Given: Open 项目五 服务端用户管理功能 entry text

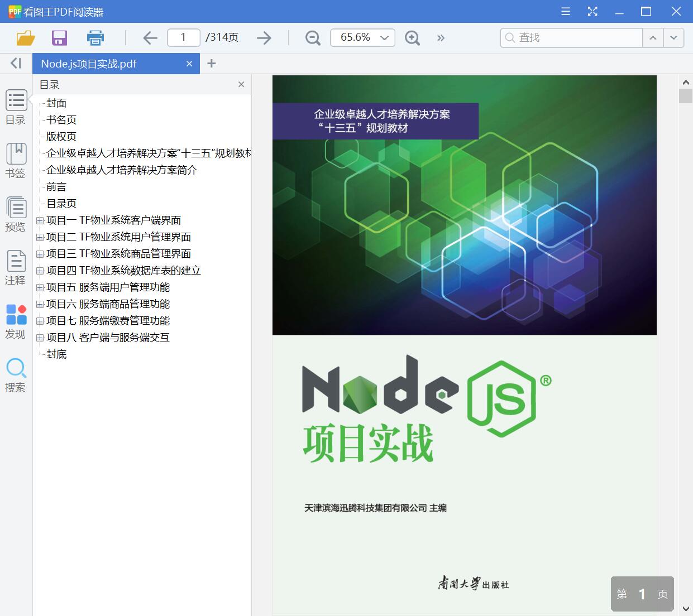Looking at the screenshot, I should pos(108,287).
